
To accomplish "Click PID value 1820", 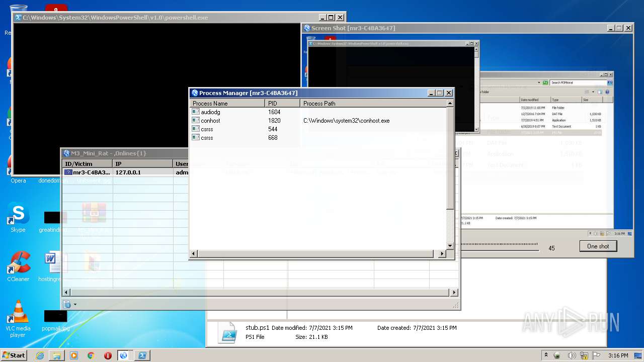I will pyautogui.click(x=274, y=121).
